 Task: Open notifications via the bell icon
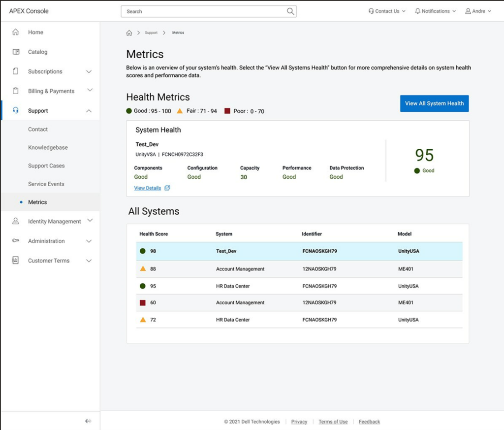[416, 11]
